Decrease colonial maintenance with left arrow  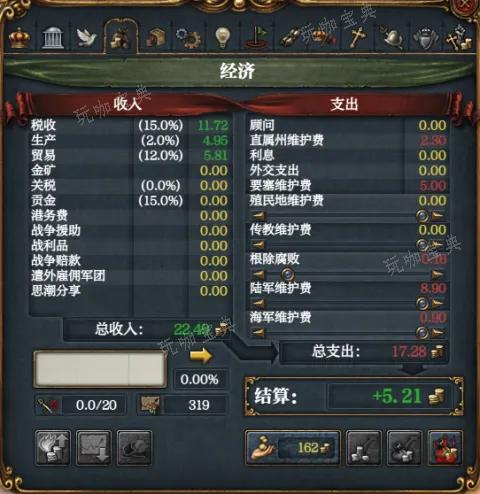click(x=258, y=216)
